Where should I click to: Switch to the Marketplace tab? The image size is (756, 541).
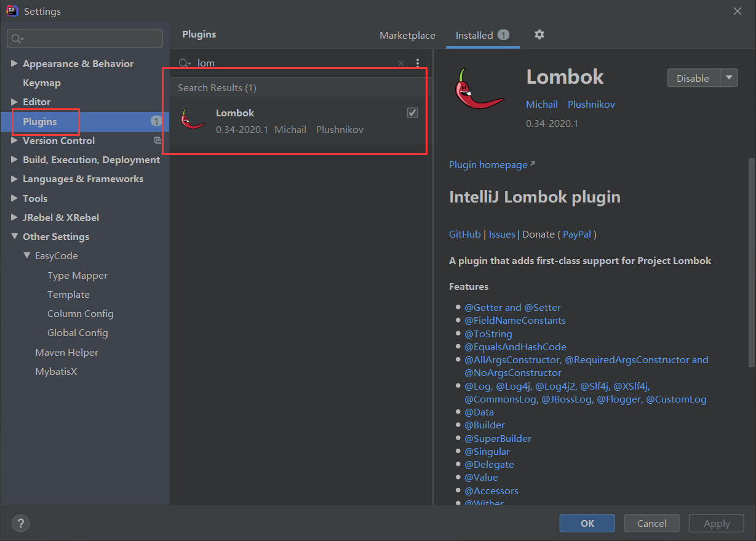pyautogui.click(x=407, y=35)
